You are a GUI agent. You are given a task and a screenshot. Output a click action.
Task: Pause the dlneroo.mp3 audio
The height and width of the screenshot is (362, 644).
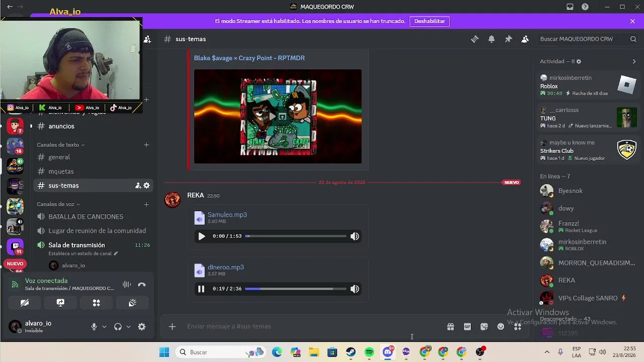pyautogui.click(x=201, y=289)
